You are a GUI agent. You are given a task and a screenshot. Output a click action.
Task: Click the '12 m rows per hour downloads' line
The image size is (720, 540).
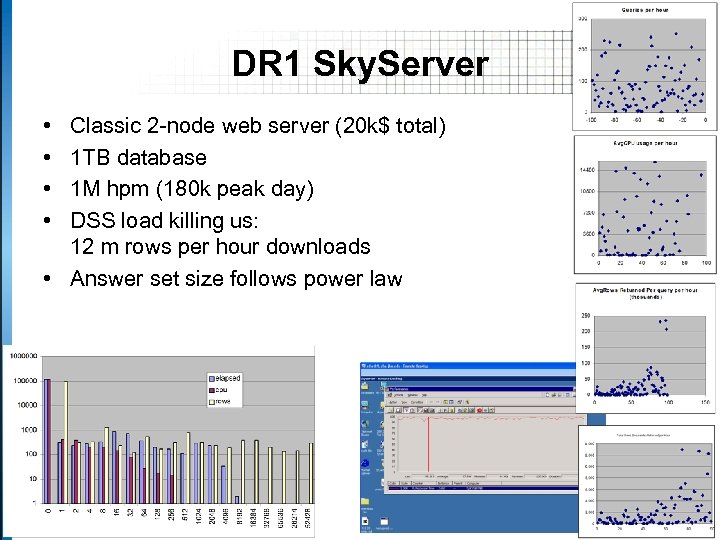click(220, 247)
